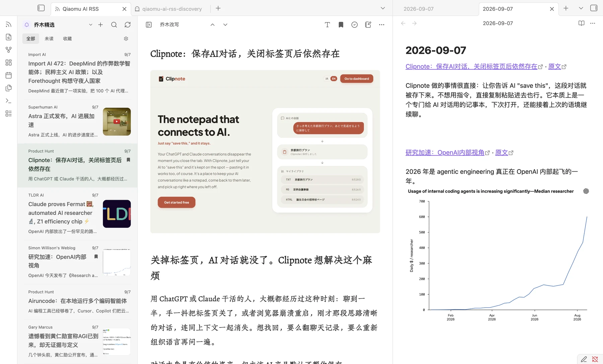Open text formatting options in reader toolbar

(x=327, y=25)
